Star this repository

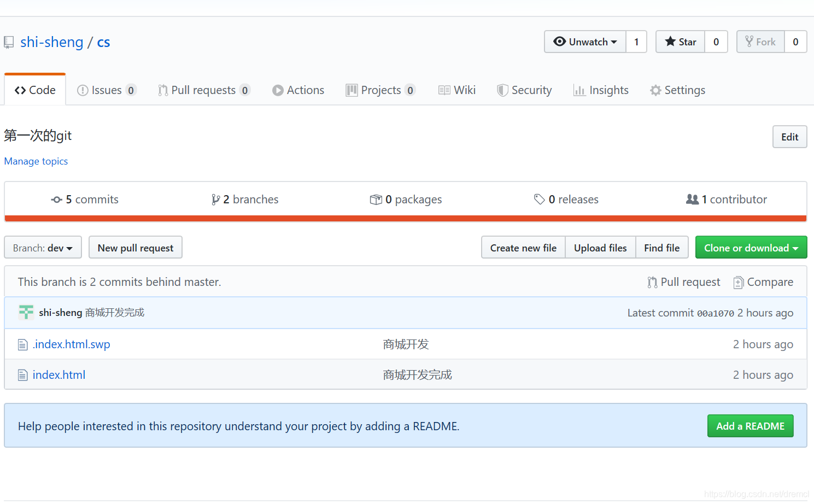coord(681,42)
